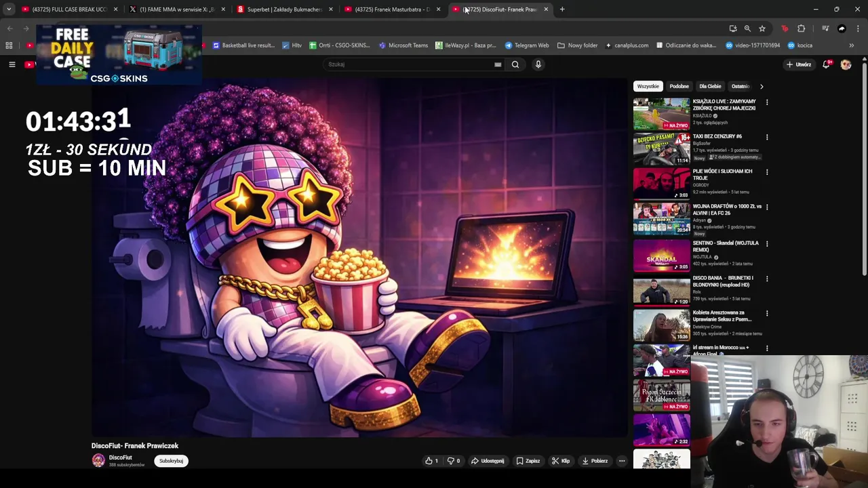
Task: Open TAXI BEZ CENZURY #6 thumbnail
Action: [x=661, y=148]
